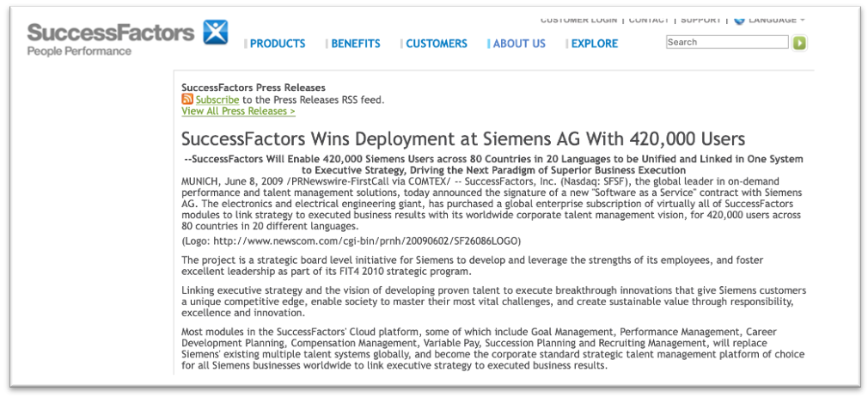Click the paragraph starting 'Most modules in'
This screenshot has height=397, width=868.
coord(493,349)
